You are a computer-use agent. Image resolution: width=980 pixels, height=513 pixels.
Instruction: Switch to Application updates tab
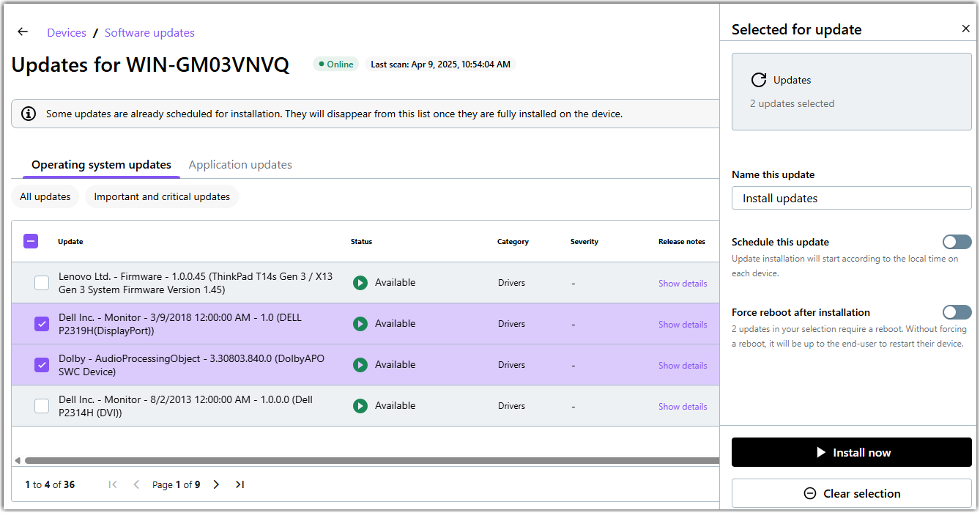pyautogui.click(x=240, y=165)
